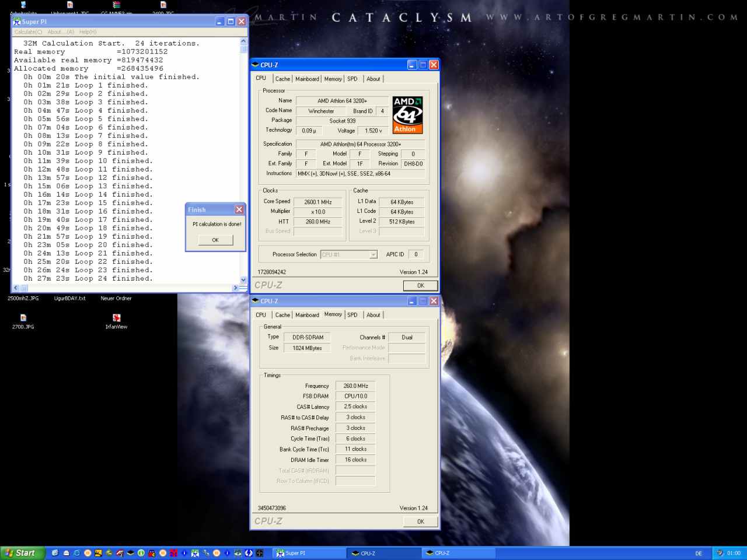Switch to About tab in lower CPU-Z
The width and height of the screenshot is (747, 560).
[x=373, y=315]
